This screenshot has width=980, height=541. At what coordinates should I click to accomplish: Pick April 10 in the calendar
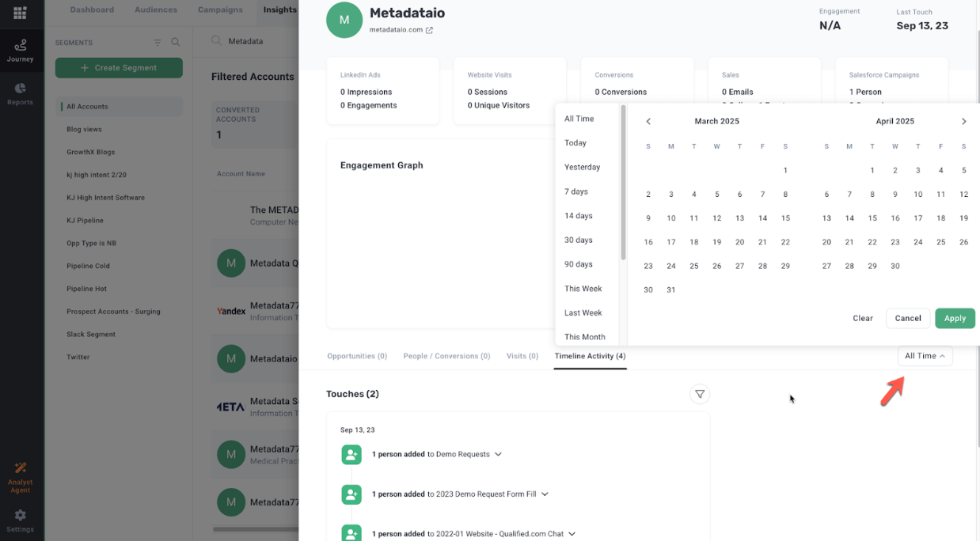pos(918,195)
